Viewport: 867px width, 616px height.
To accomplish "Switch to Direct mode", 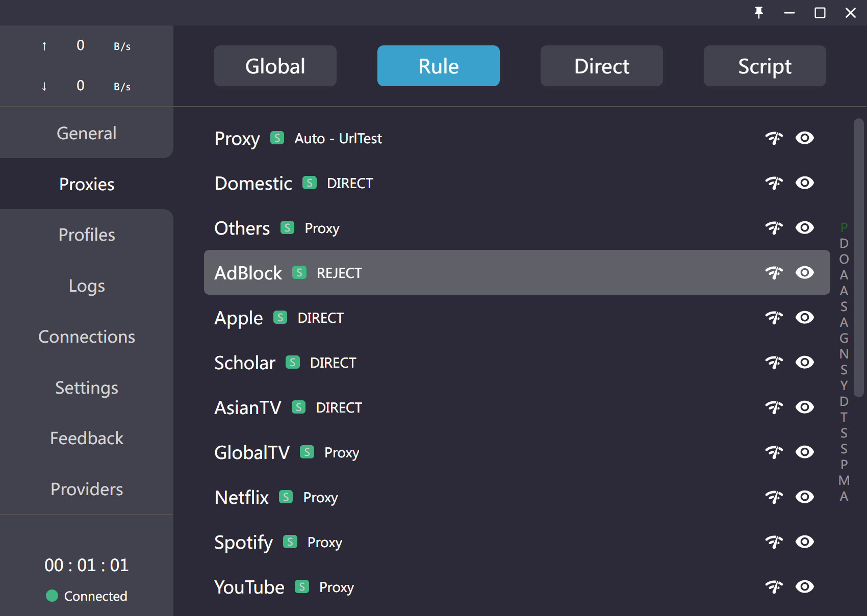I will (602, 66).
